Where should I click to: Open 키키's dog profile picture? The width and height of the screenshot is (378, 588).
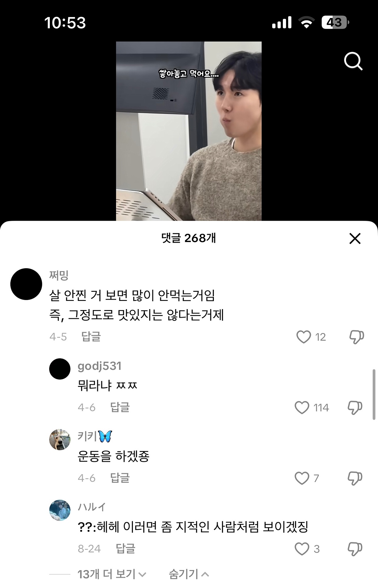pyautogui.click(x=60, y=439)
